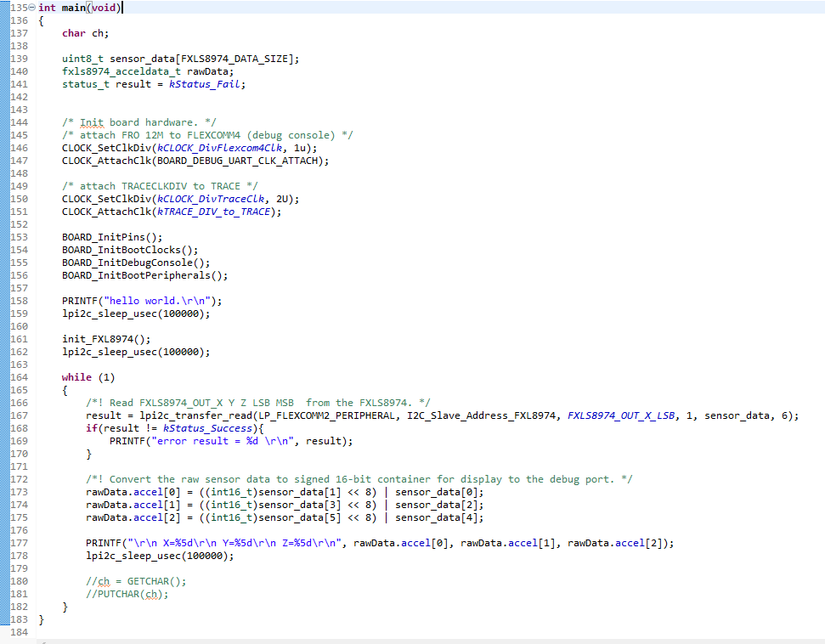Collapse the main function fold marker
The width and height of the screenshot is (825, 644).
(x=33, y=8)
